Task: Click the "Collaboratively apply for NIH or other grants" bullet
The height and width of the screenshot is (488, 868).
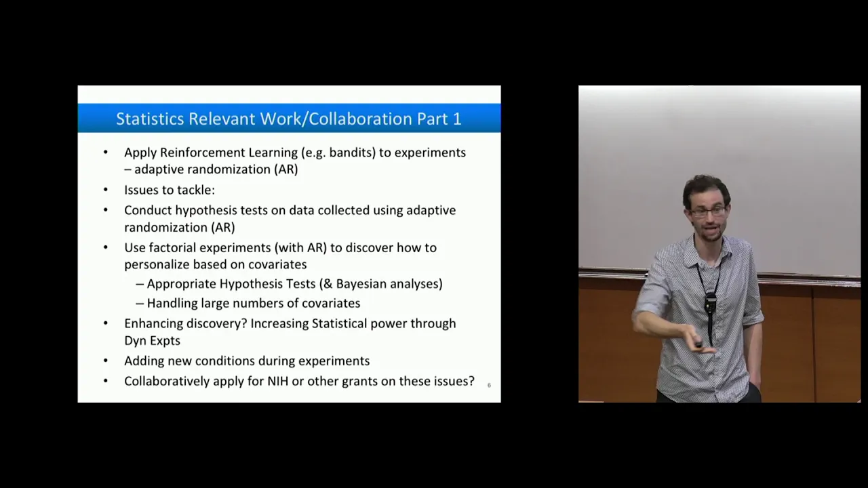Action: [299, 381]
